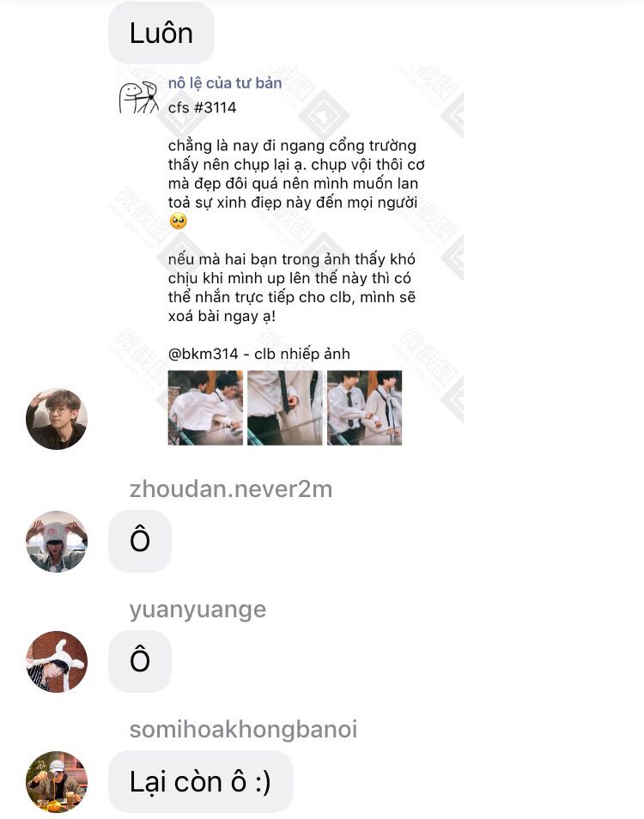Select the zhoudan.never2m username label
This screenshot has width=644, height=819.
[x=231, y=489]
